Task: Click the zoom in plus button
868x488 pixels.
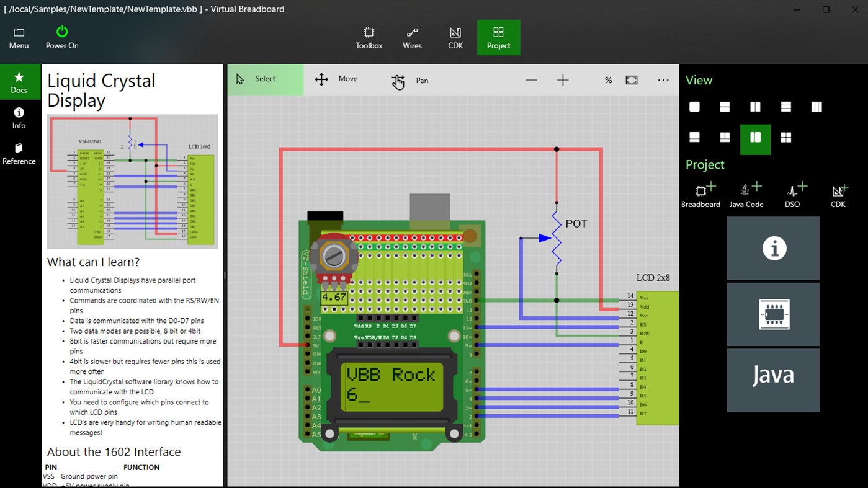Action: [x=562, y=79]
